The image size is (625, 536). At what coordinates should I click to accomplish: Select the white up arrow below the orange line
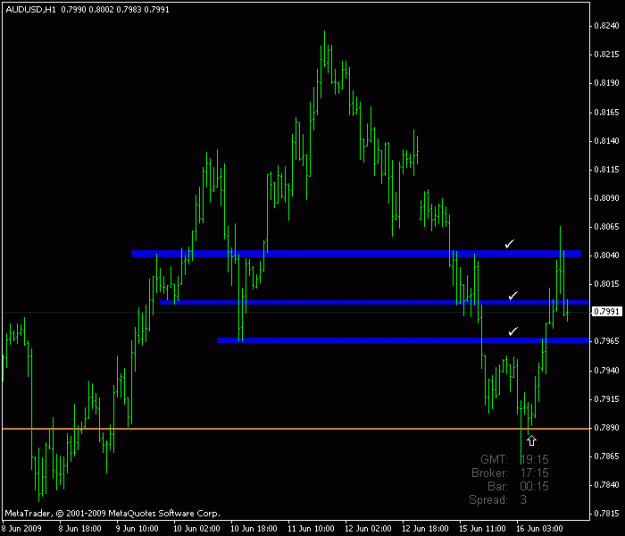click(x=531, y=441)
